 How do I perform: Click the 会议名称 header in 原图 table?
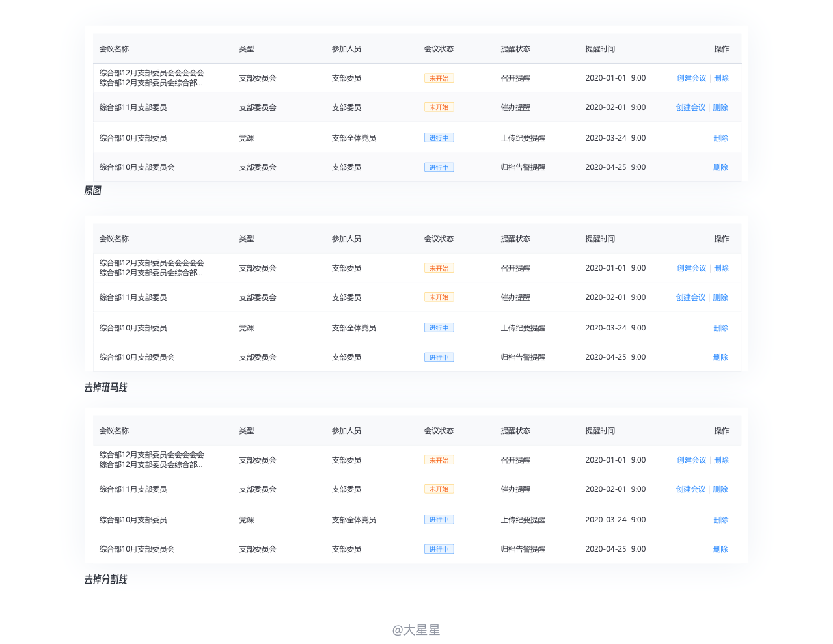[x=114, y=49]
